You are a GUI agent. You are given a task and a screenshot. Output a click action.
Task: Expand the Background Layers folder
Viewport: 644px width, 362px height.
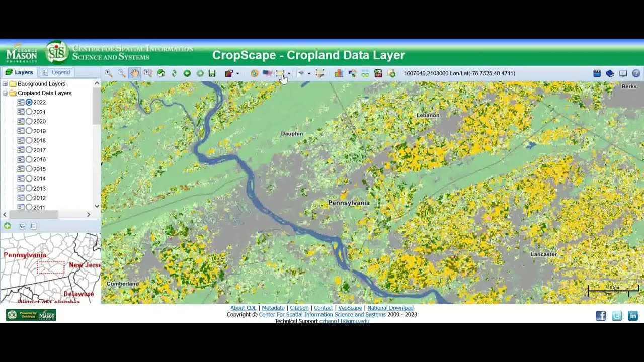coord(5,84)
